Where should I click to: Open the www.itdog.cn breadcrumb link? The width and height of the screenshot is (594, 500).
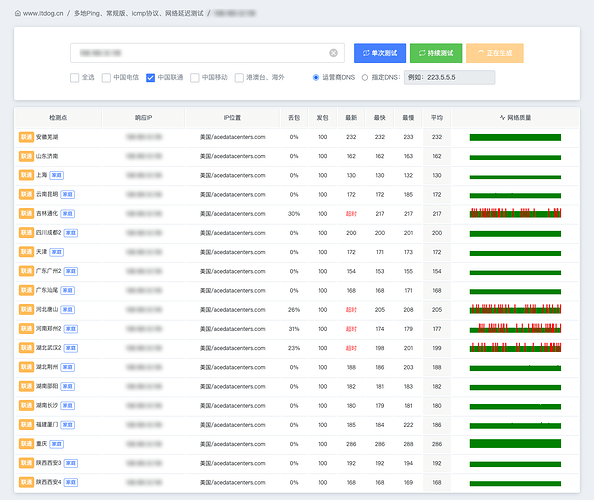(x=43, y=13)
